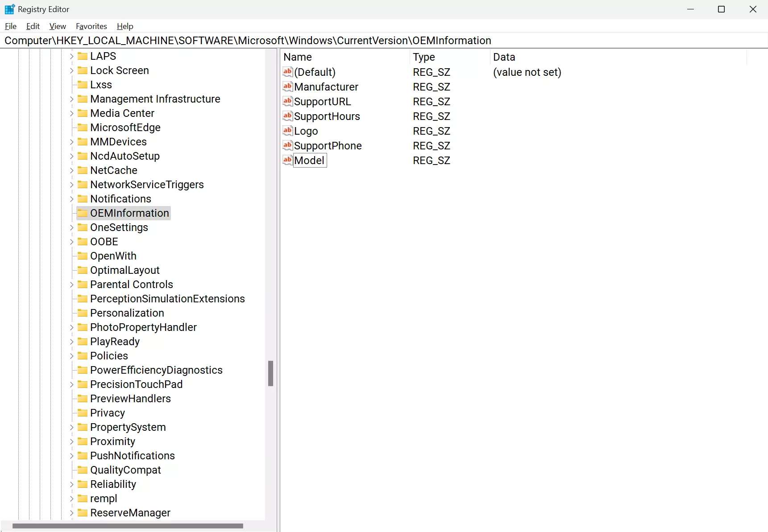Click the REG_SZ type of Manufacturer row

pos(432,87)
